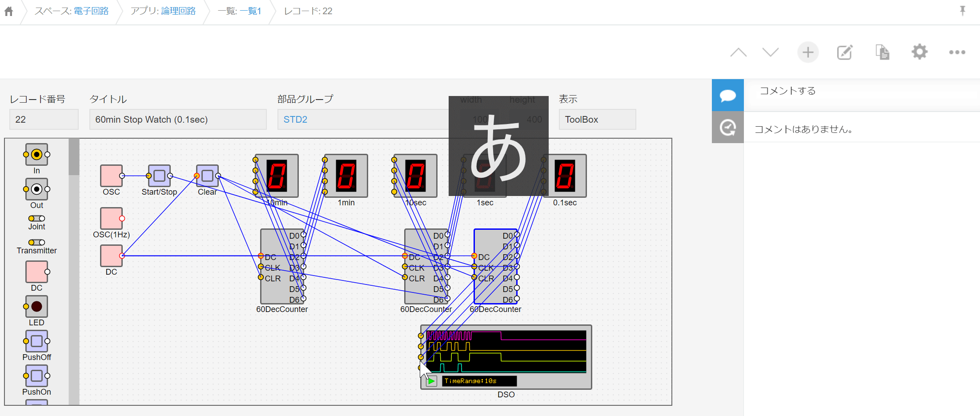This screenshot has width=980, height=416.
Task: Click the レコード番号 field label
Action: [x=37, y=99]
